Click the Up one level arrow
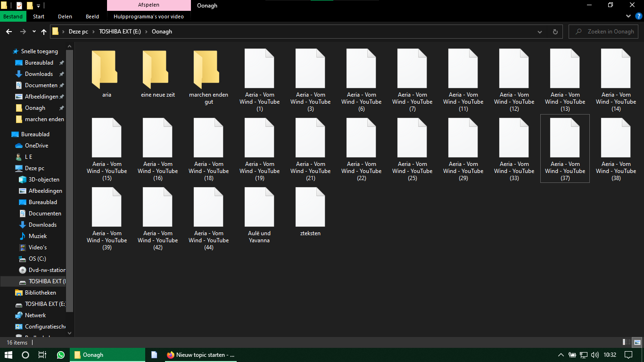The width and height of the screenshot is (644, 362). [x=44, y=32]
